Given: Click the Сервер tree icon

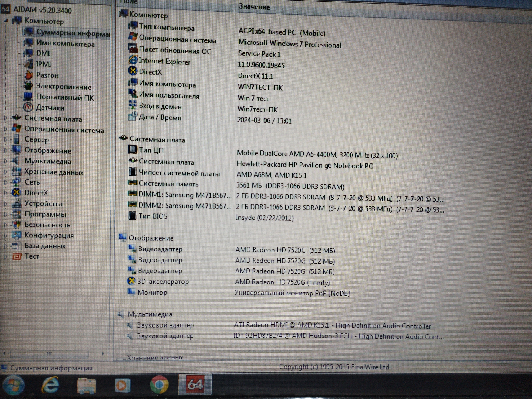Looking at the screenshot, I should click(x=17, y=139).
